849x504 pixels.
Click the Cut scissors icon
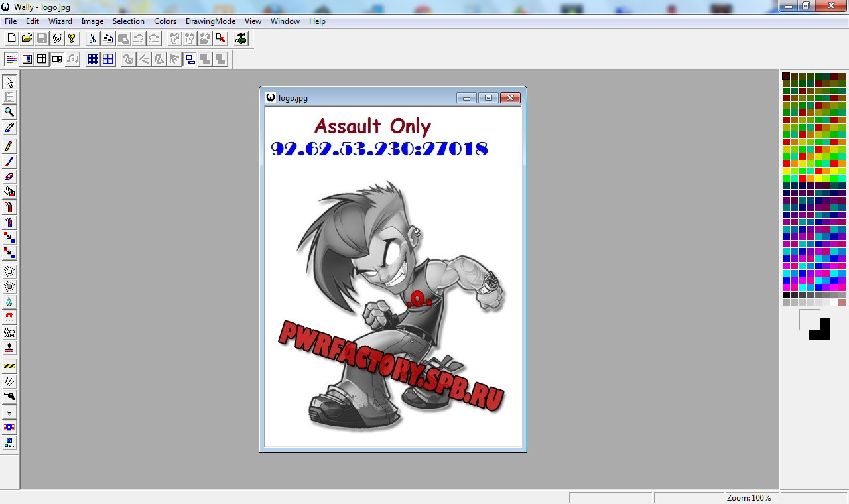[x=92, y=38]
